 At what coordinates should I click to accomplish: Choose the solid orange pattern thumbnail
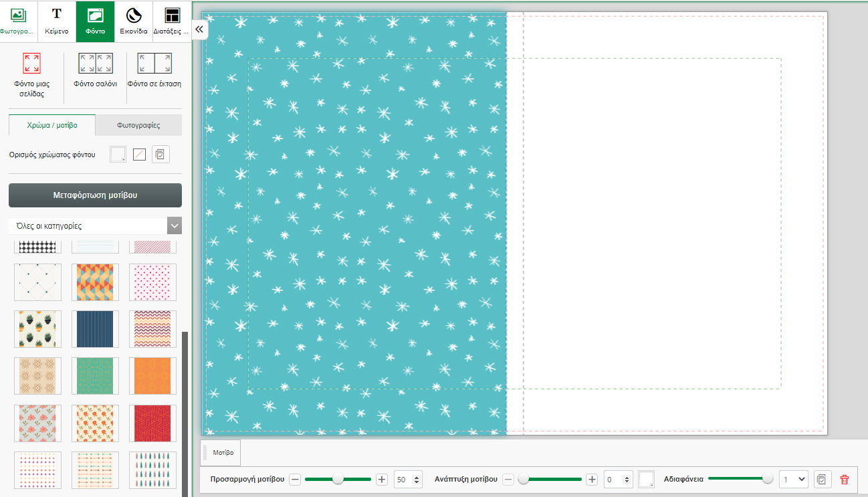tap(152, 376)
